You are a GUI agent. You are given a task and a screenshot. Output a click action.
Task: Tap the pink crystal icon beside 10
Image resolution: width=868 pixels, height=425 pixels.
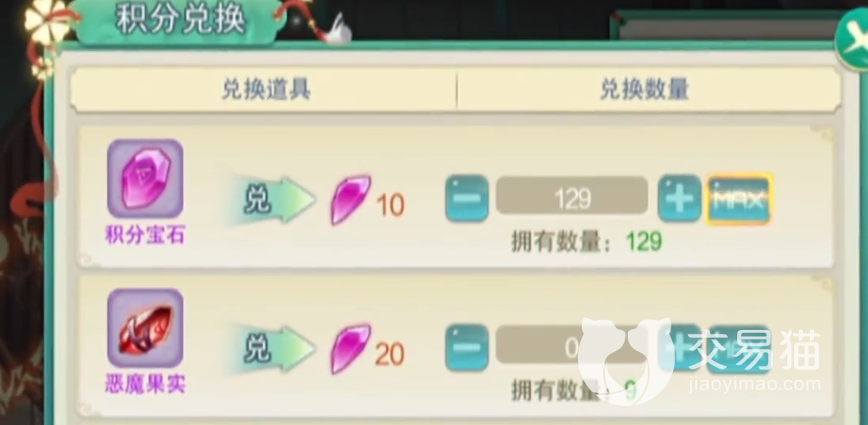pyautogui.click(x=350, y=200)
